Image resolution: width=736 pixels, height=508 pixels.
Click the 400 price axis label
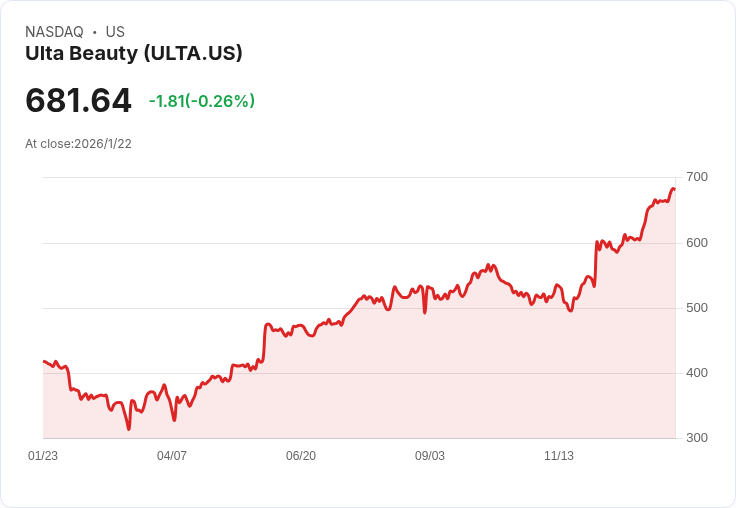[x=697, y=373]
